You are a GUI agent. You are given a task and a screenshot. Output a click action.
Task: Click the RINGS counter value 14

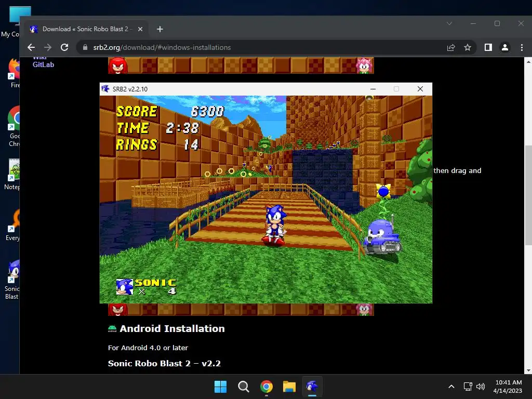point(191,145)
